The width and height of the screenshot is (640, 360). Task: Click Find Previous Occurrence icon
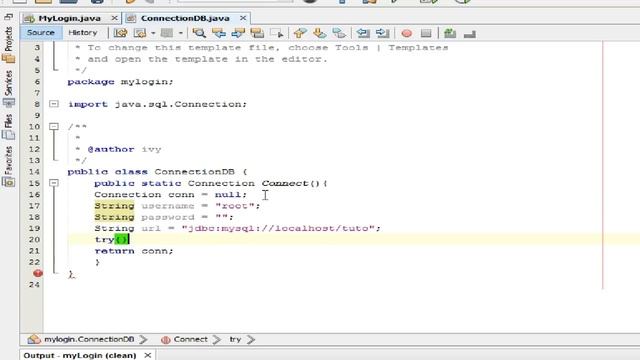click(x=219, y=33)
